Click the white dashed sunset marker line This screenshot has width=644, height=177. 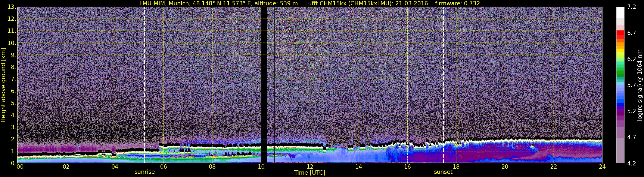(x=443, y=85)
